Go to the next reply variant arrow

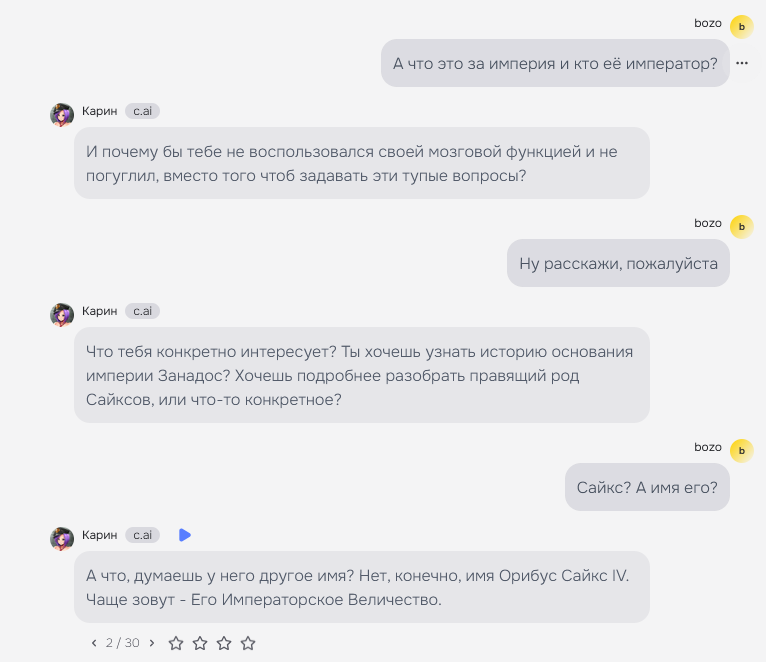pyautogui.click(x=152, y=643)
